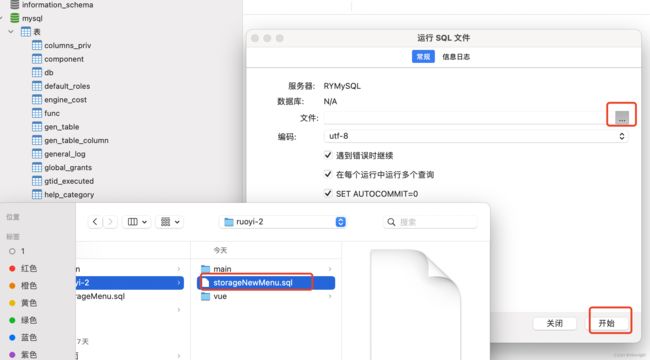Select the general_log table icon
The height and width of the screenshot is (360, 650).
pyautogui.click(x=37, y=154)
